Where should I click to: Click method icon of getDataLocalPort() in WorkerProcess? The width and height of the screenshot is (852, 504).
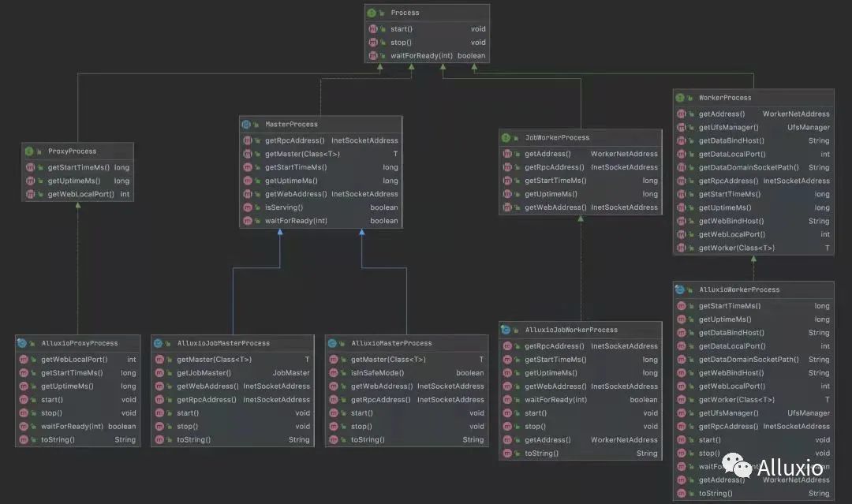[682, 155]
